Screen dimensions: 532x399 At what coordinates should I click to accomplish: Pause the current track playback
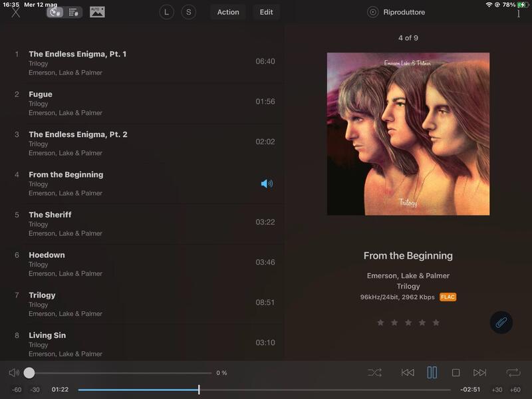[x=432, y=373]
